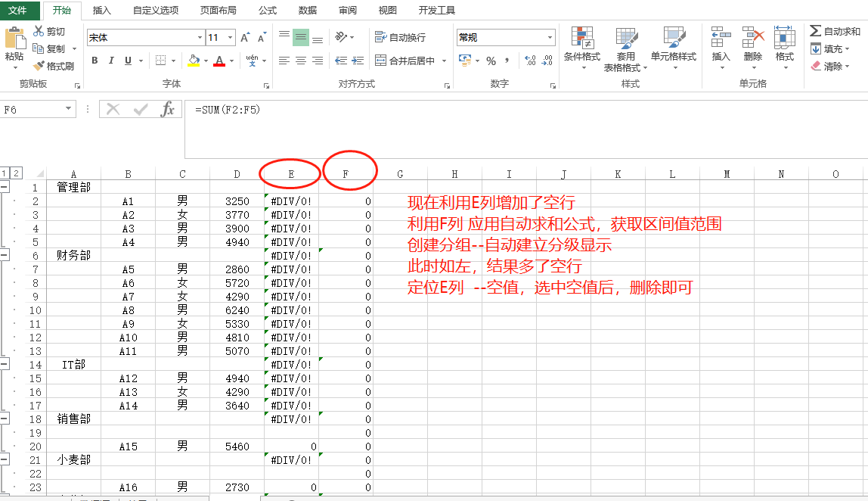Open Font dialog launcher in 字体 group
Screen dimensions: 868x501
(x=266, y=86)
